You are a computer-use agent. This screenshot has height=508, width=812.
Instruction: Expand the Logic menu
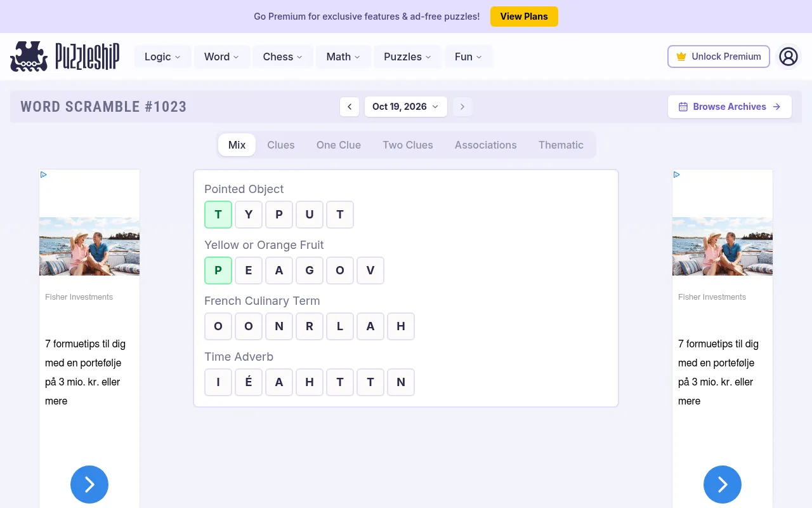point(162,57)
